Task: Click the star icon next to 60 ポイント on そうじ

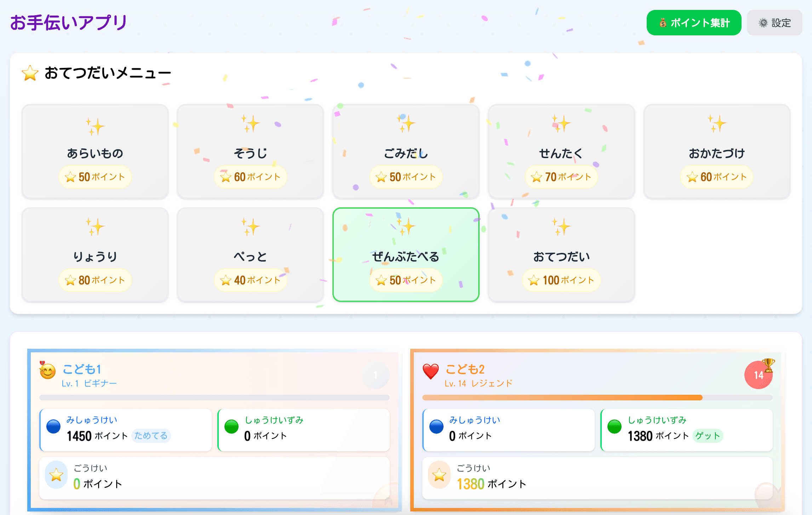Action: 226,177
